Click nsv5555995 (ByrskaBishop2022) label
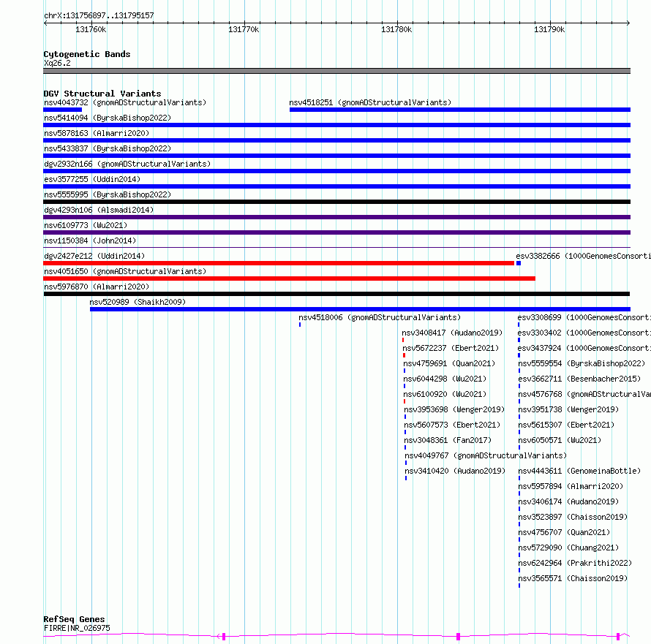The width and height of the screenshot is (651, 644). tap(108, 194)
